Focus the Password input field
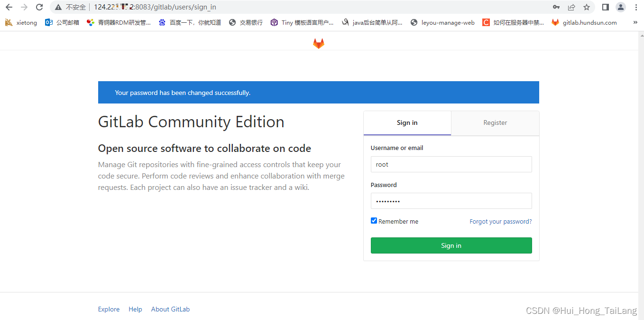644x320 pixels. click(451, 201)
